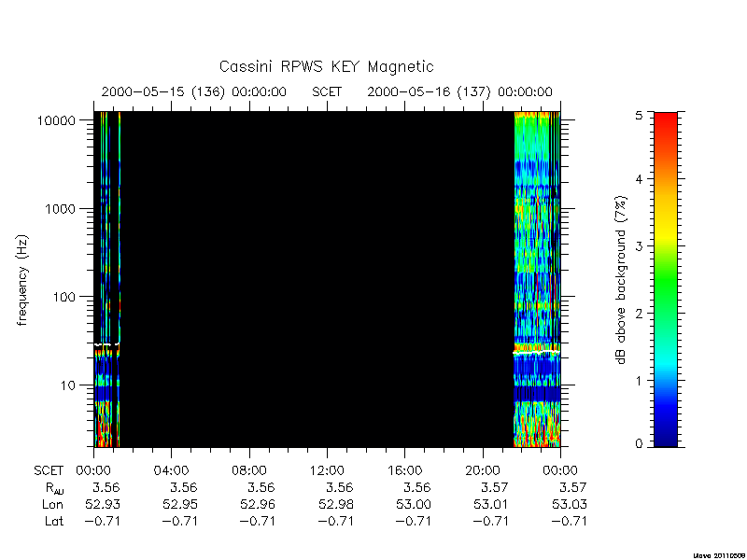Click the longitude value "52.93"
This screenshot has height=560, width=747.
(x=103, y=504)
